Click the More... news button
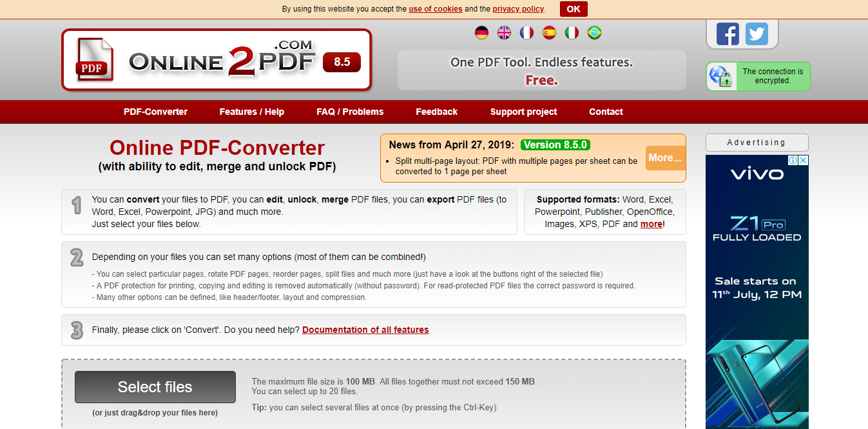868x429 pixels. click(665, 158)
